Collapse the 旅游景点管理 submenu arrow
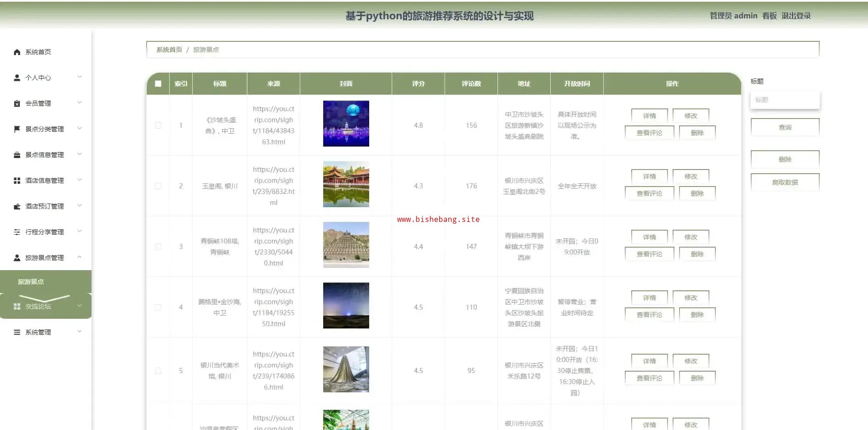 coord(80,257)
